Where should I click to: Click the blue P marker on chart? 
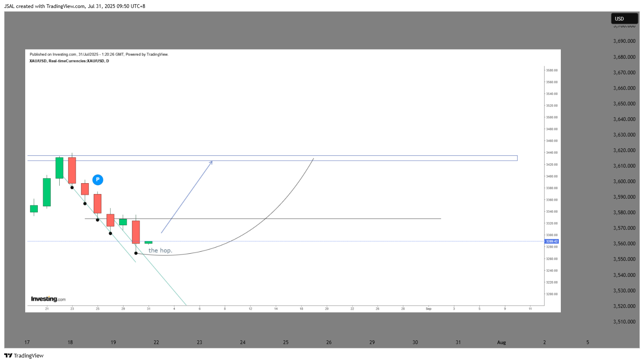[97, 180]
